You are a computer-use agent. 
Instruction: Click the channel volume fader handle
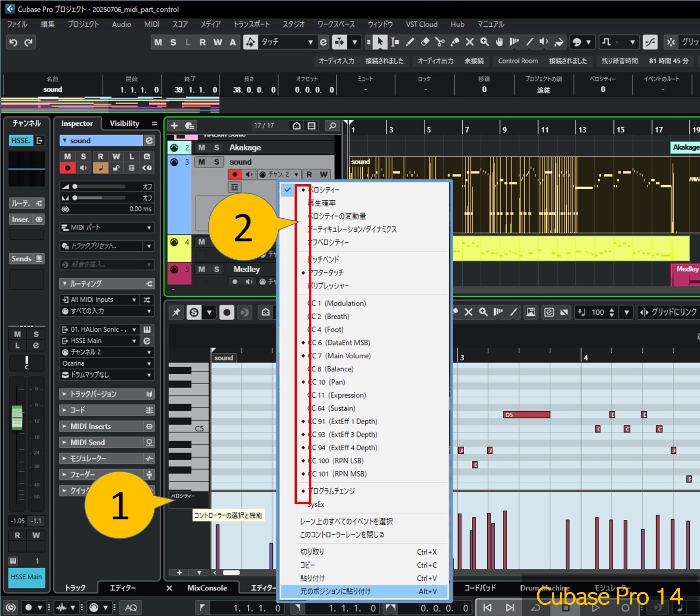17,418
